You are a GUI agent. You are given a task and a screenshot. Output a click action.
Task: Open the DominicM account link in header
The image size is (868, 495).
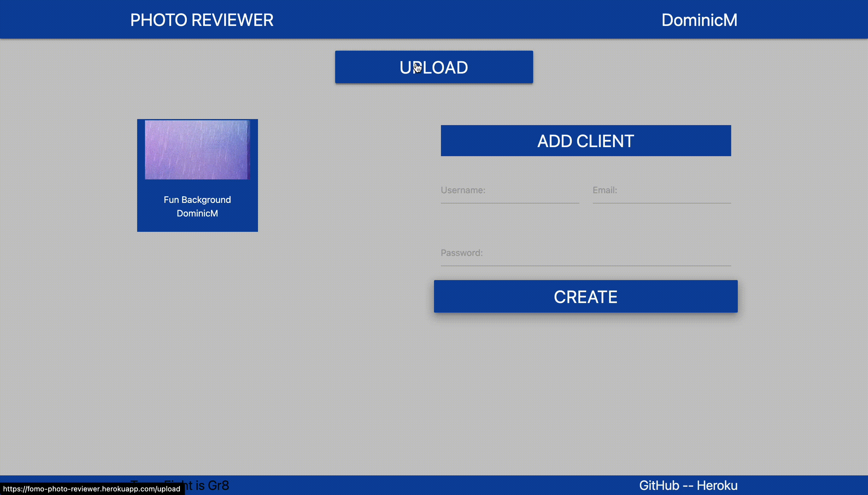(x=699, y=20)
